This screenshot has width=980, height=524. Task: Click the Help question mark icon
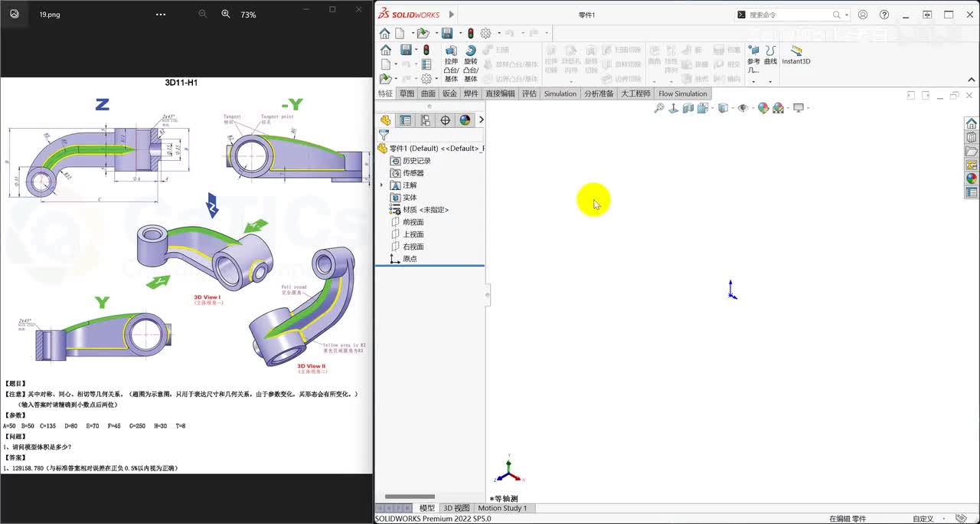pyautogui.click(x=884, y=15)
